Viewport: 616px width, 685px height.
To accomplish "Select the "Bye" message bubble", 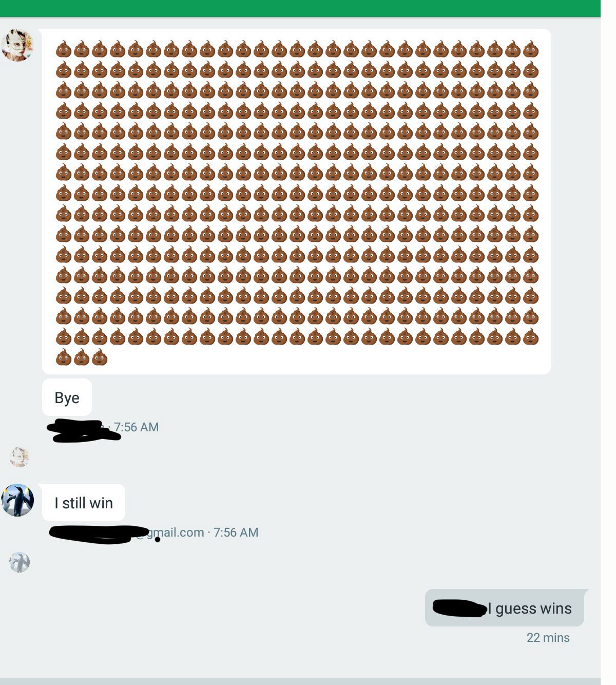I will (x=67, y=397).
